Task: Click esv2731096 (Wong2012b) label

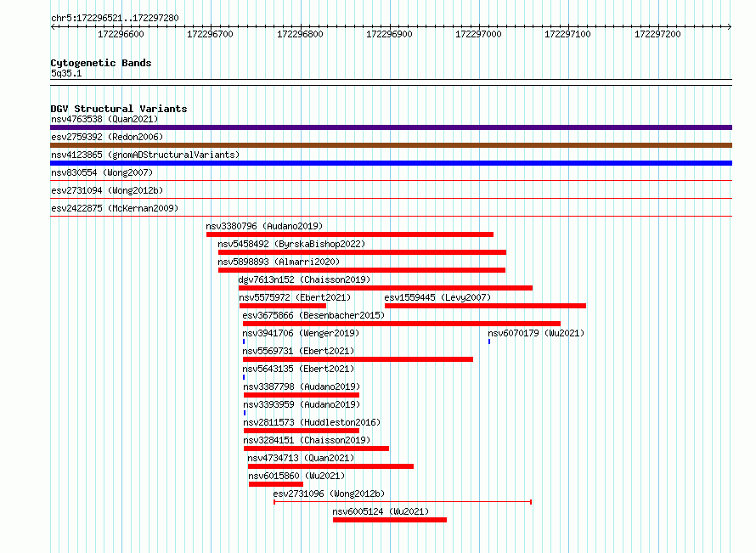Action: (x=329, y=494)
